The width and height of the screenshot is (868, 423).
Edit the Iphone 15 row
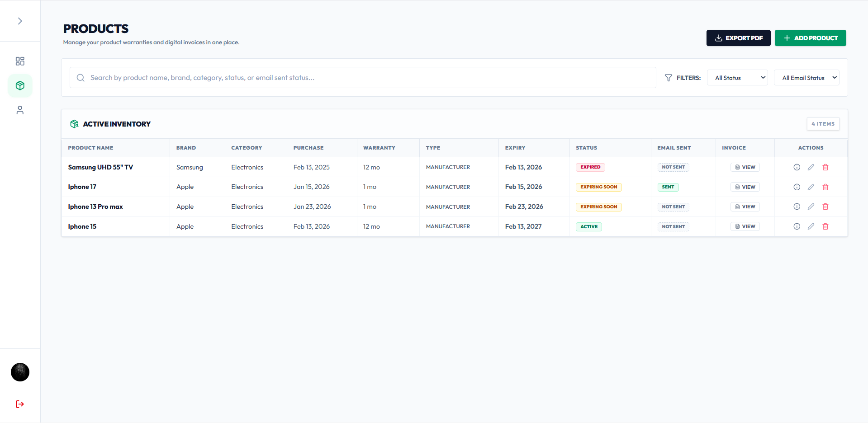click(811, 226)
